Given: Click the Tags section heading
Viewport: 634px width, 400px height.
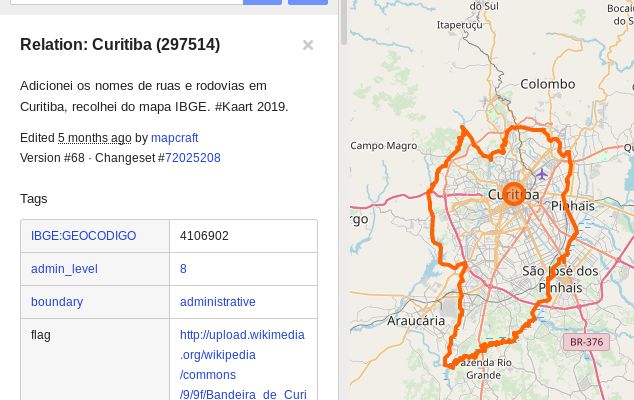Looking at the screenshot, I should [34, 199].
